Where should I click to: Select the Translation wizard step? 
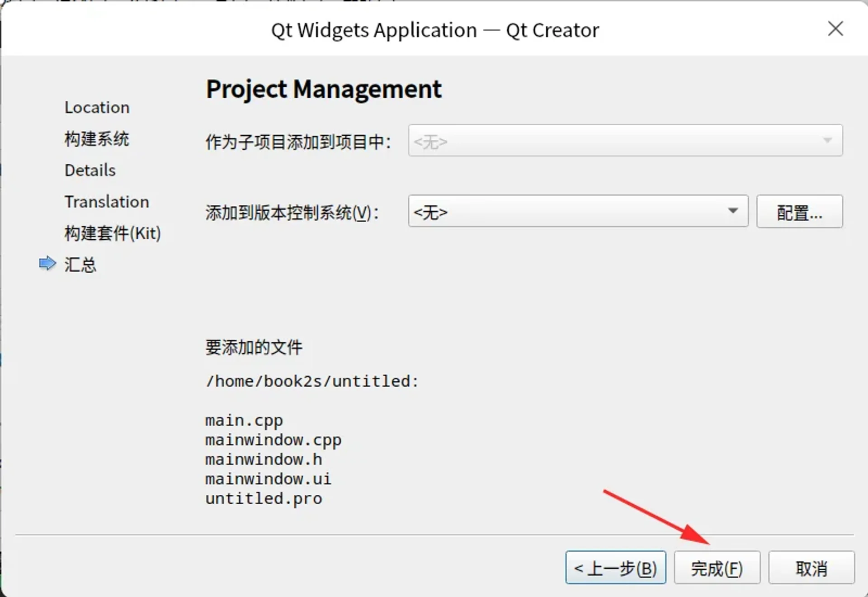[x=107, y=202]
